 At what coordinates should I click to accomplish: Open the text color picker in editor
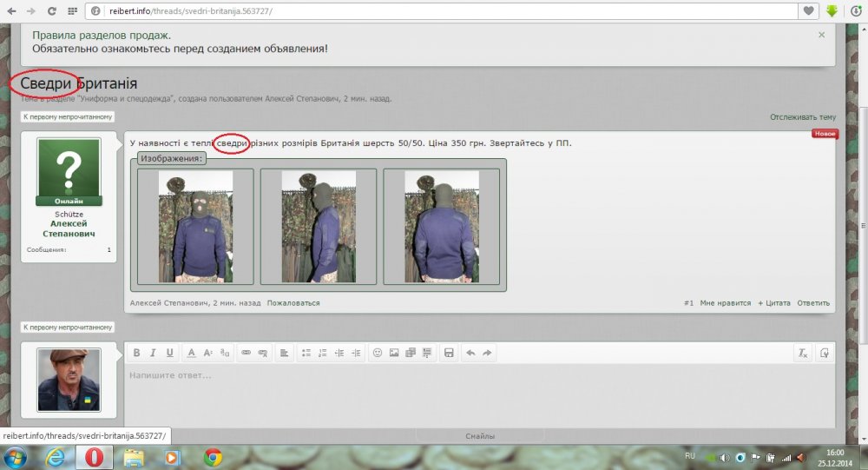click(x=191, y=353)
